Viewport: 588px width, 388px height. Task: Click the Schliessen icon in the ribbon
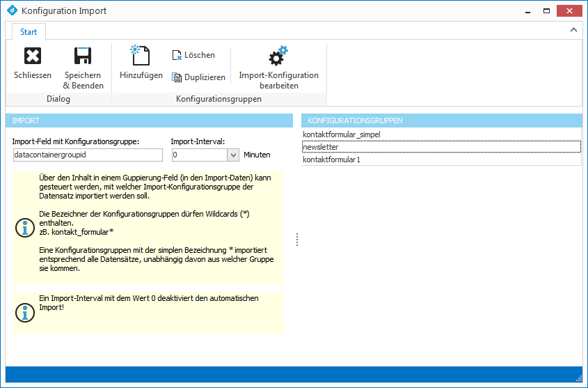coord(32,56)
